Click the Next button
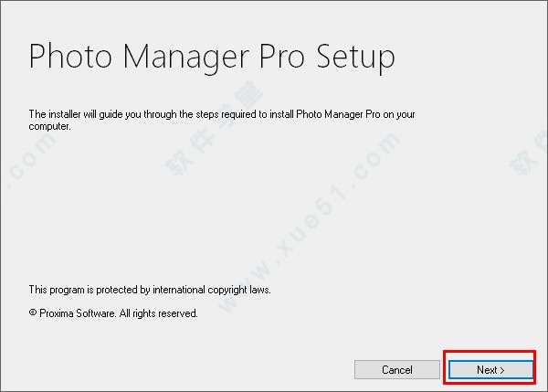This screenshot has height=392, width=548. coord(490,370)
